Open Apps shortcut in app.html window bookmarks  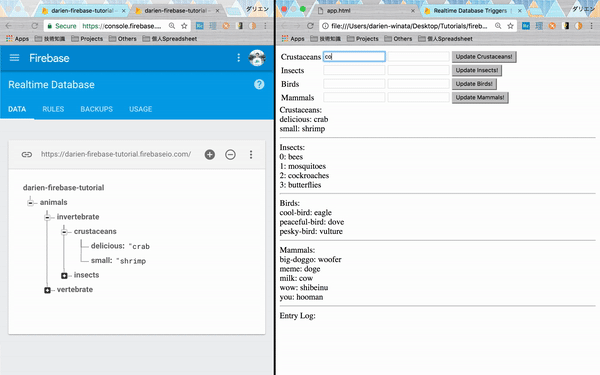coord(293,39)
